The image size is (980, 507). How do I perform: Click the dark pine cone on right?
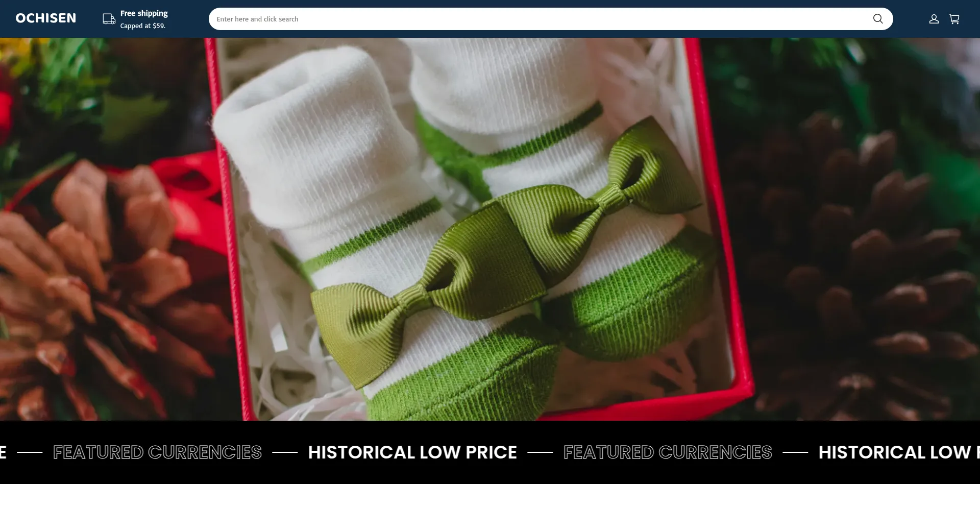pyautogui.click(x=857, y=255)
